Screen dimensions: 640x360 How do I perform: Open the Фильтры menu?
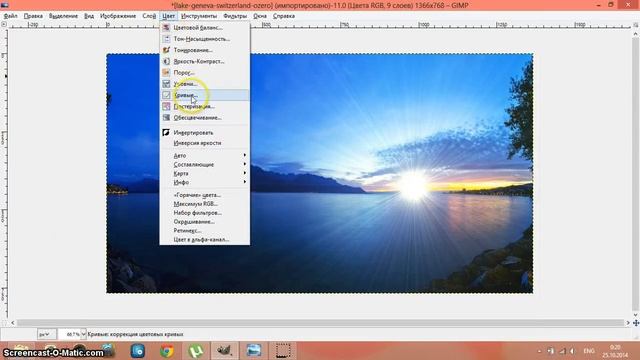235,16
